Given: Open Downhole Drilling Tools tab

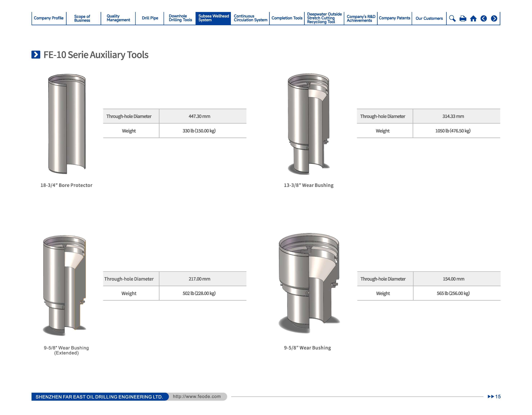Looking at the screenshot, I should (x=180, y=18).
